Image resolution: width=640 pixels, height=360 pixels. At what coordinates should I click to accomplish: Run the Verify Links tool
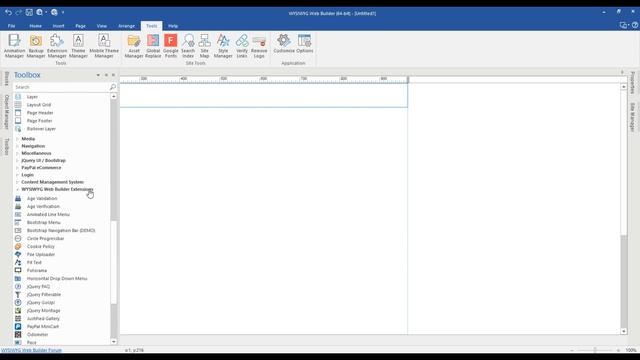coord(242,46)
